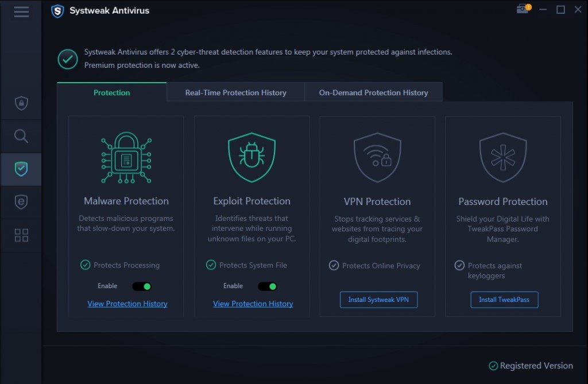
Task: Toggle the Exploit Protection enable switch
Action: 268,286
